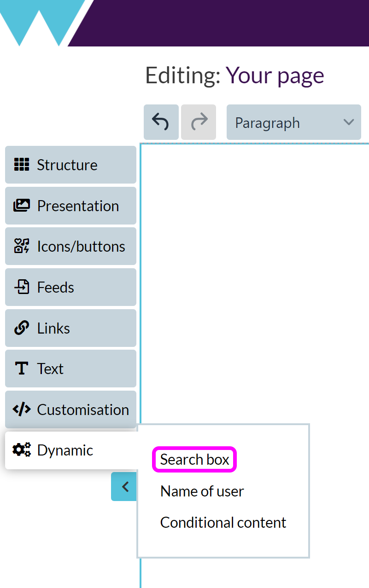The image size is (369, 588).
Task: Choose Name of user option
Action: click(x=202, y=491)
